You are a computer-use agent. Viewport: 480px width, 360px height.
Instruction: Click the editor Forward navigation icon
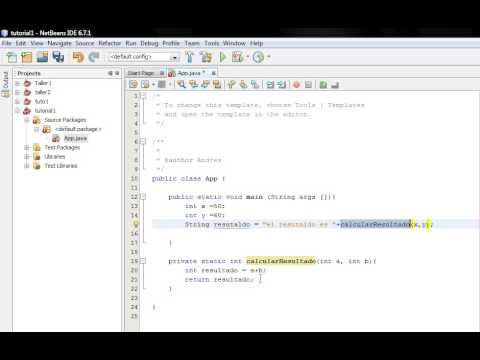coord(162,84)
